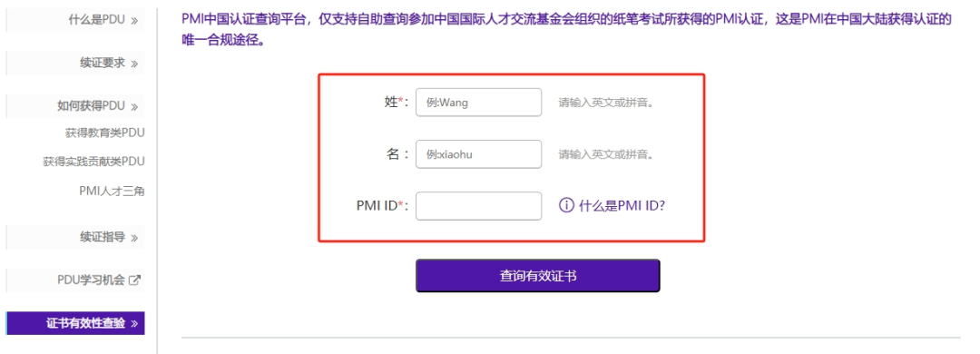Click the white arrows on 证书有效性查验

pos(134,324)
